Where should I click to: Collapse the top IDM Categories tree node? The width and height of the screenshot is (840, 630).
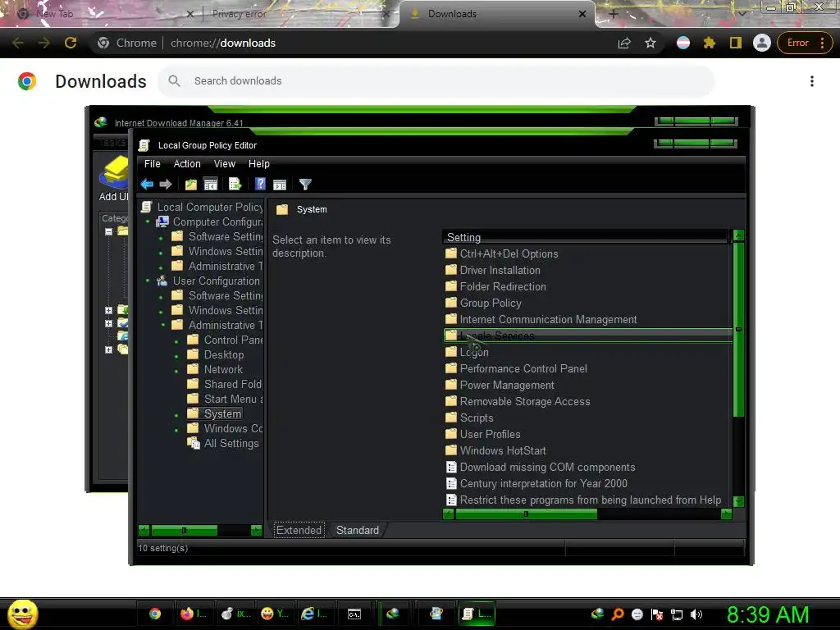coord(109,231)
